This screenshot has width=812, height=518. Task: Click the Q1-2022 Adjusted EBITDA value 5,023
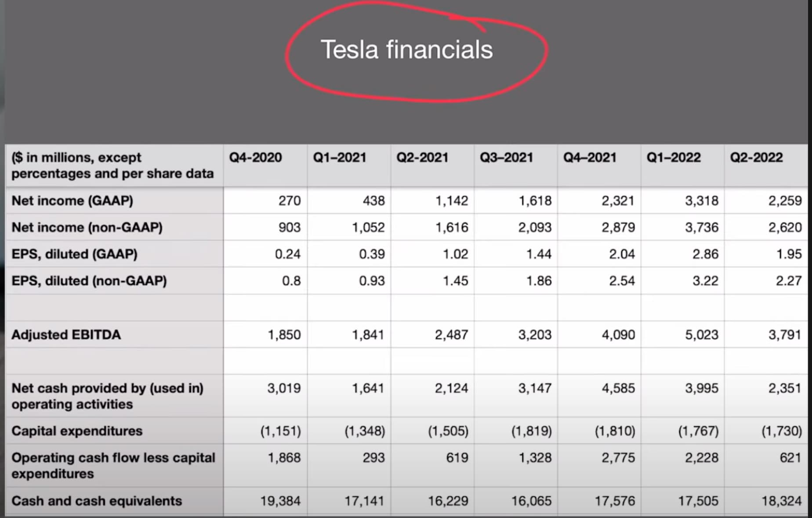click(701, 335)
